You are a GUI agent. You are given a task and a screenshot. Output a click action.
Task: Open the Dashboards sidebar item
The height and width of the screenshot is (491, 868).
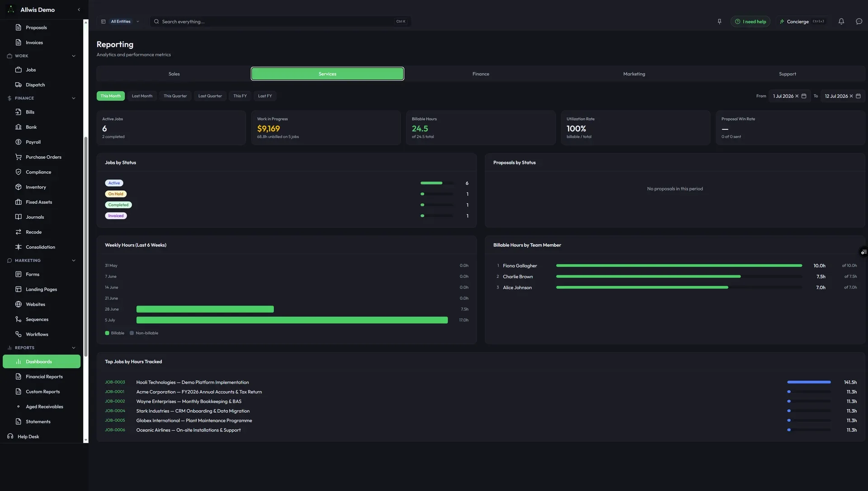pyautogui.click(x=42, y=361)
